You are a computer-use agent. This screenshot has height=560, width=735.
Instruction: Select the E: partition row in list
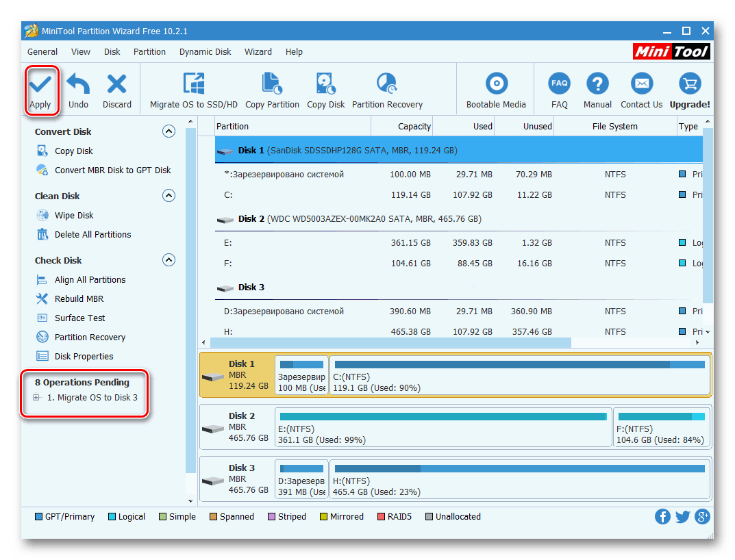click(x=458, y=243)
